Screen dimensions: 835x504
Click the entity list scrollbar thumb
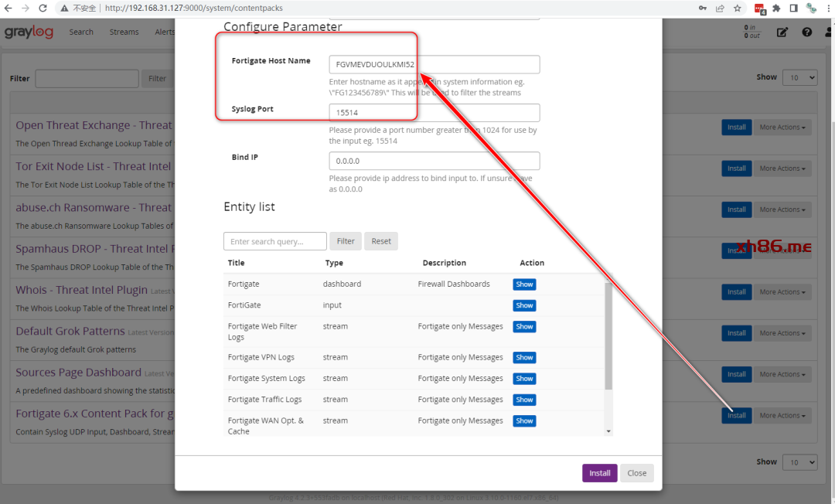608,335
